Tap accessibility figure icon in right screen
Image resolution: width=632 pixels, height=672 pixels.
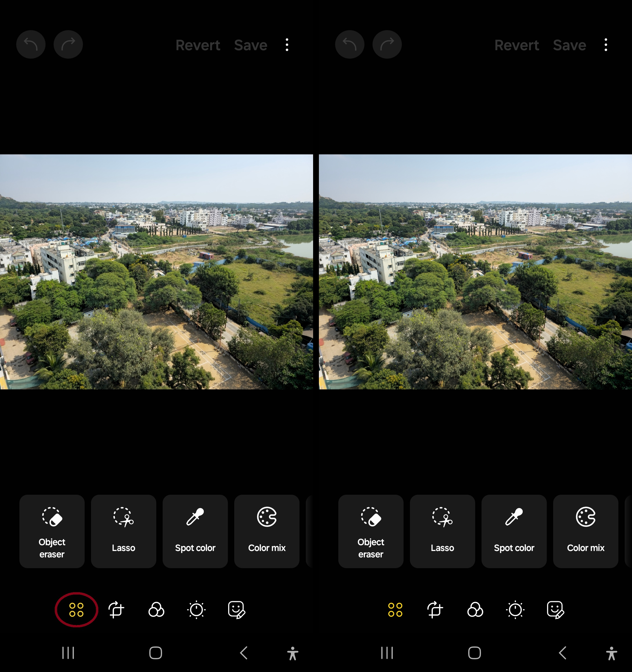point(611,653)
